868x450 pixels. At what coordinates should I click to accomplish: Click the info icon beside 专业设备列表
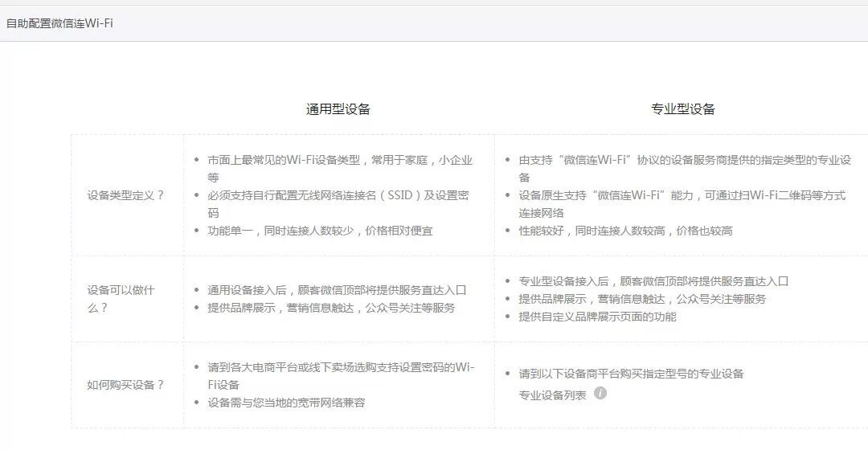pos(600,393)
